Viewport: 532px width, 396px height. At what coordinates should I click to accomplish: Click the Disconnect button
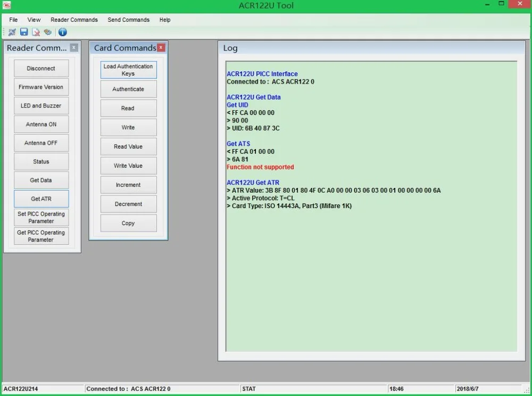click(41, 68)
